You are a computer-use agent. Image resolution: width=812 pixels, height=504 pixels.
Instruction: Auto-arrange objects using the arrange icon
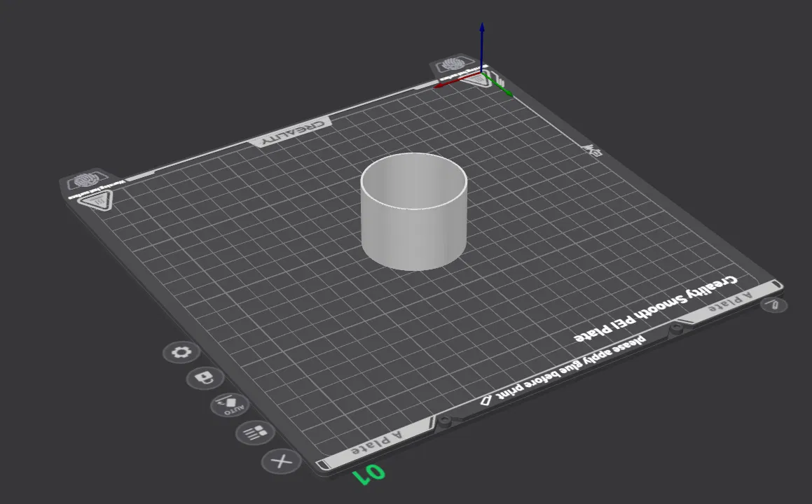[x=255, y=433]
